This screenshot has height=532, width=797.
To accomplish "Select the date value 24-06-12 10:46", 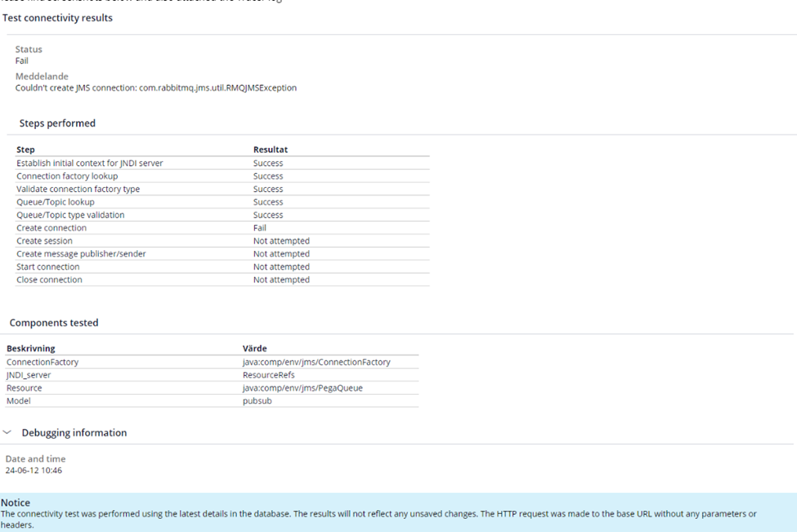I will 37,471.
